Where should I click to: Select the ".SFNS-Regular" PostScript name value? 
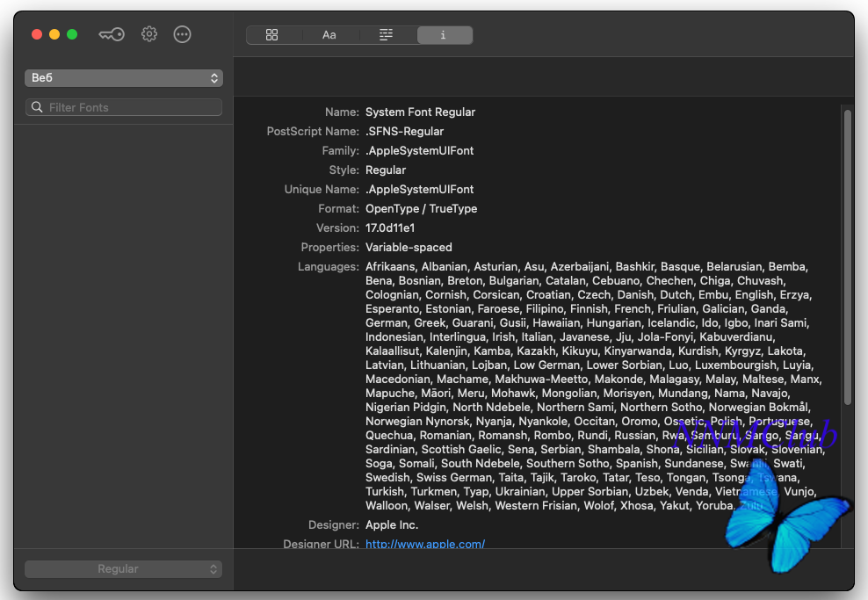coord(405,131)
